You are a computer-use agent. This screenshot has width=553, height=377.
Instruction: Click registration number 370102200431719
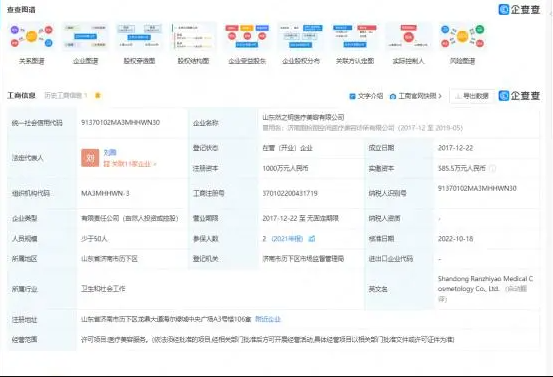pos(290,193)
